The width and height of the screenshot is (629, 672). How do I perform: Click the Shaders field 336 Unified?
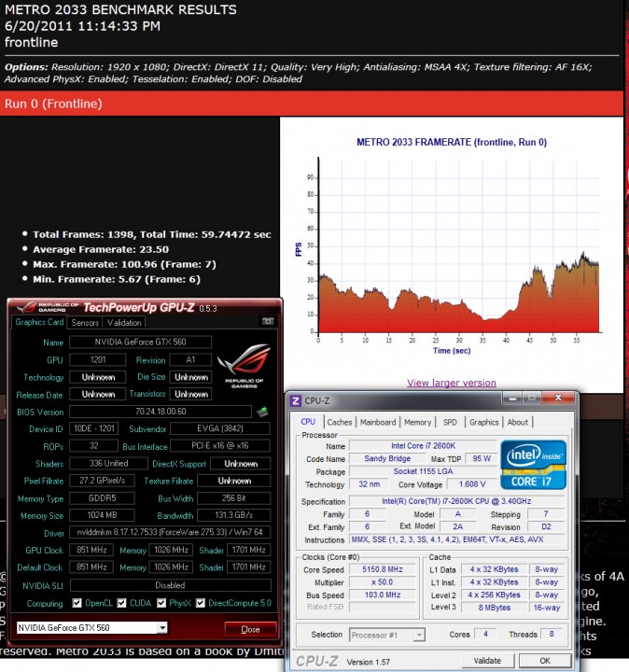coord(108,463)
